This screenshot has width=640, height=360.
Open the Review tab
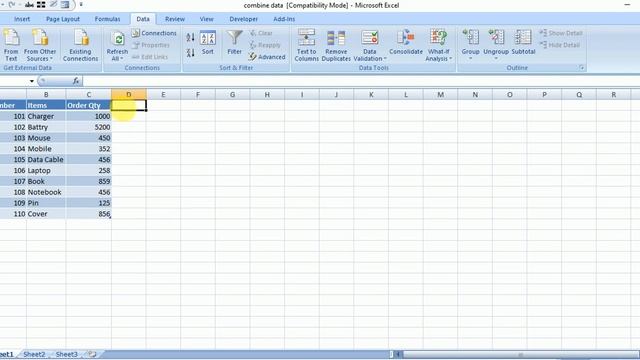click(175, 19)
